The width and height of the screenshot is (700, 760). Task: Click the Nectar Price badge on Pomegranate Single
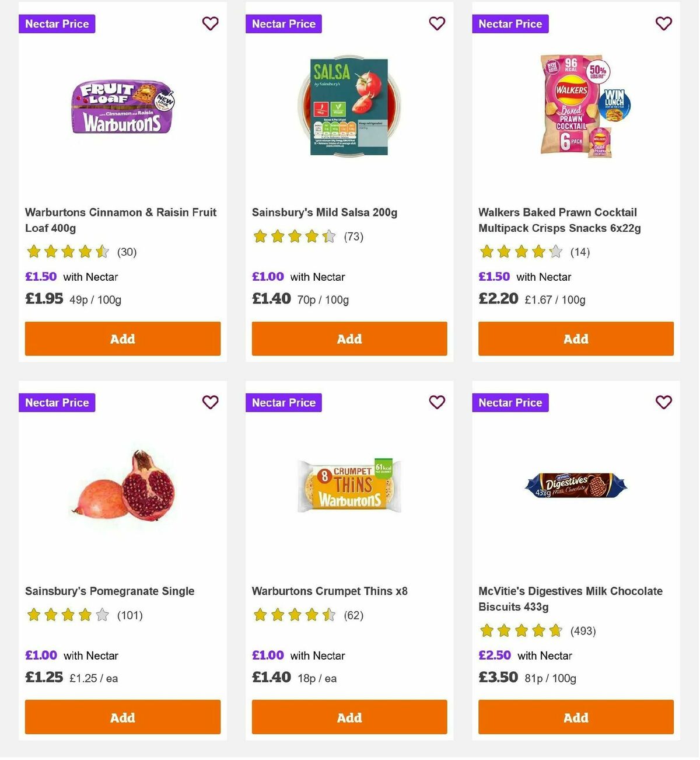point(57,402)
